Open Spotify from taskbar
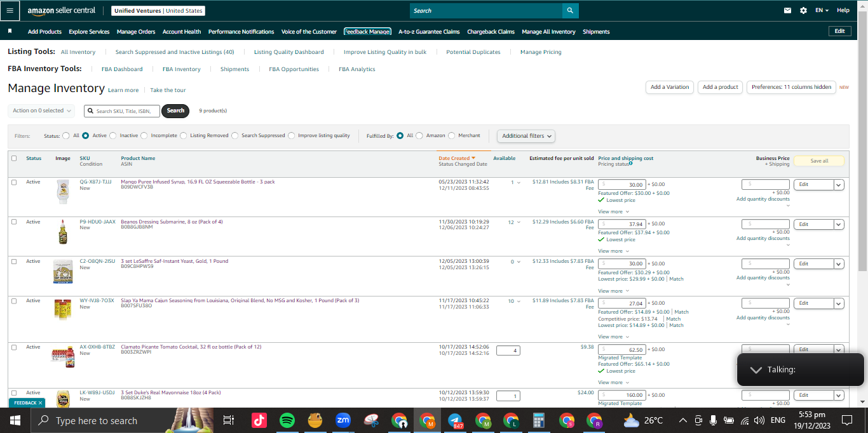The width and height of the screenshot is (868, 433). 287,420
